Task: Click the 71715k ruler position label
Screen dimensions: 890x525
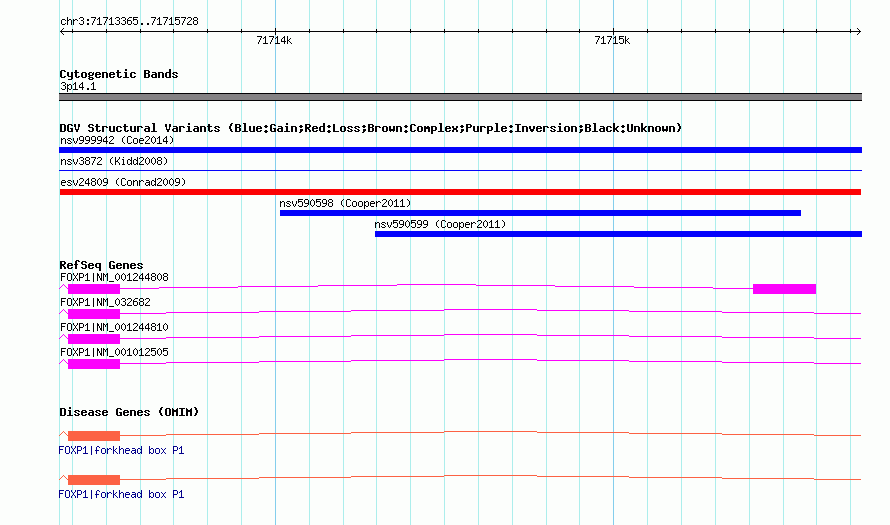Action: 612,40
